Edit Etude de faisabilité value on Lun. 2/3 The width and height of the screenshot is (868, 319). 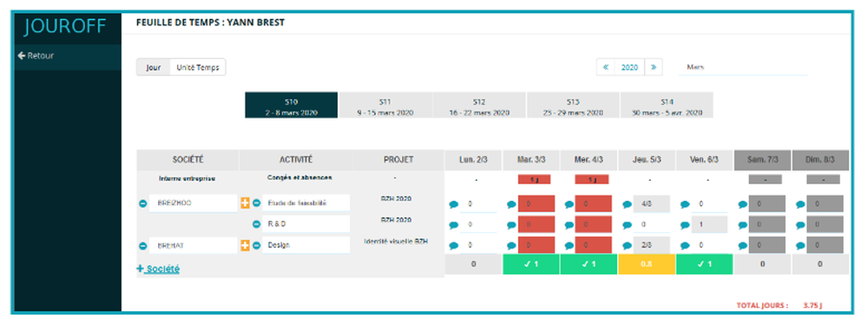(x=478, y=203)
